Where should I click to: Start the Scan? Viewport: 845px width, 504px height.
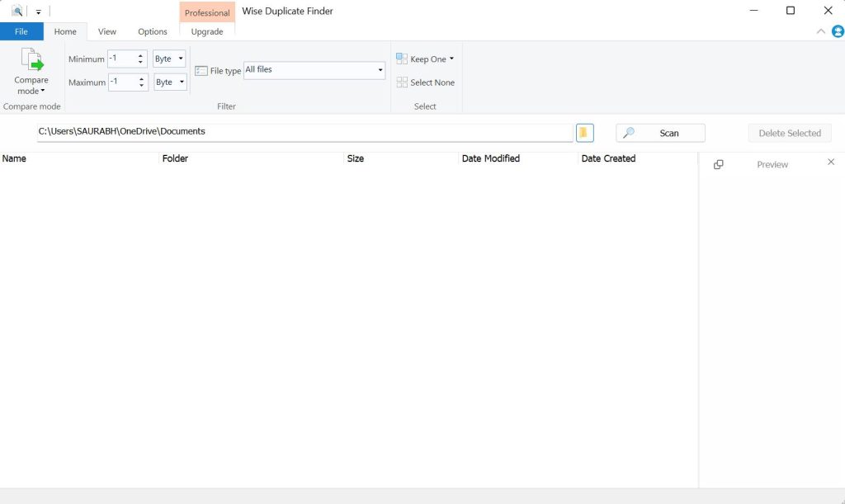[660, 133]
